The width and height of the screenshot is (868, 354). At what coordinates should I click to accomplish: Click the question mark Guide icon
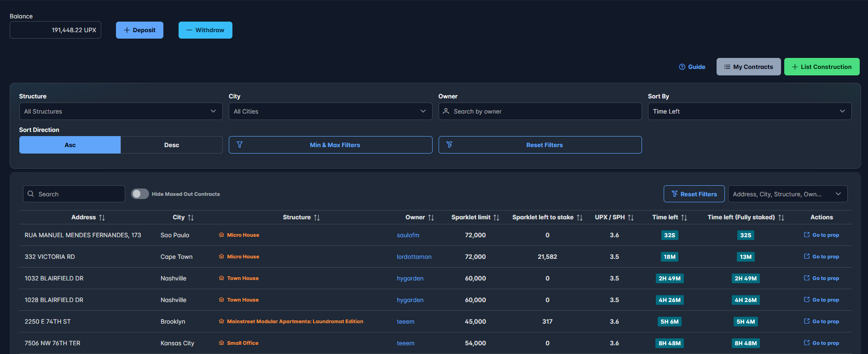point(682,67)
